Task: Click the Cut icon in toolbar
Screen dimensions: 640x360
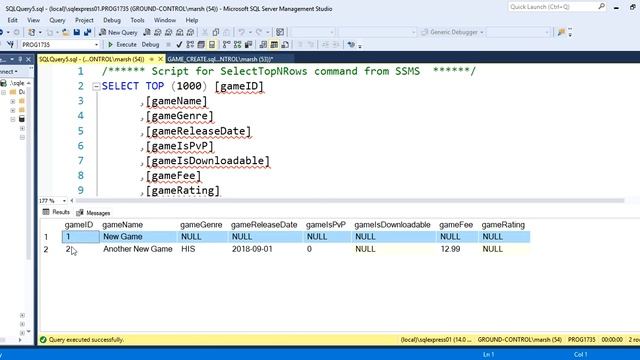Action: 204,32
